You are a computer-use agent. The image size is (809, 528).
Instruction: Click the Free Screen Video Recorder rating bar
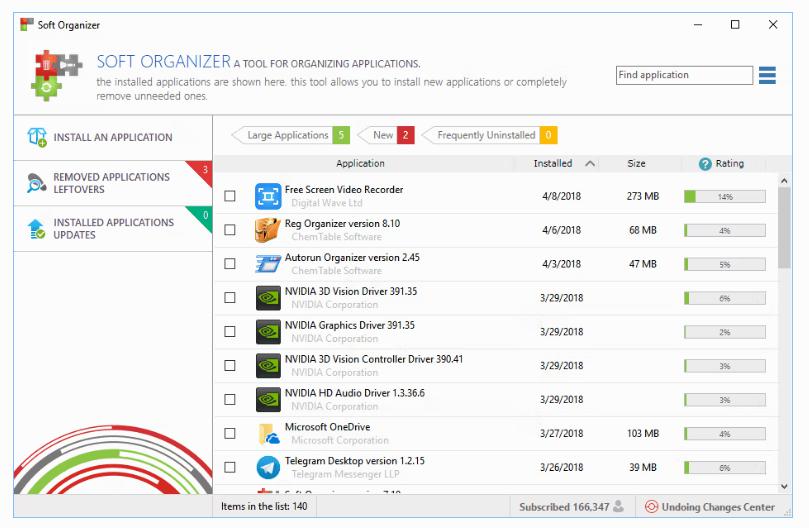724,197
